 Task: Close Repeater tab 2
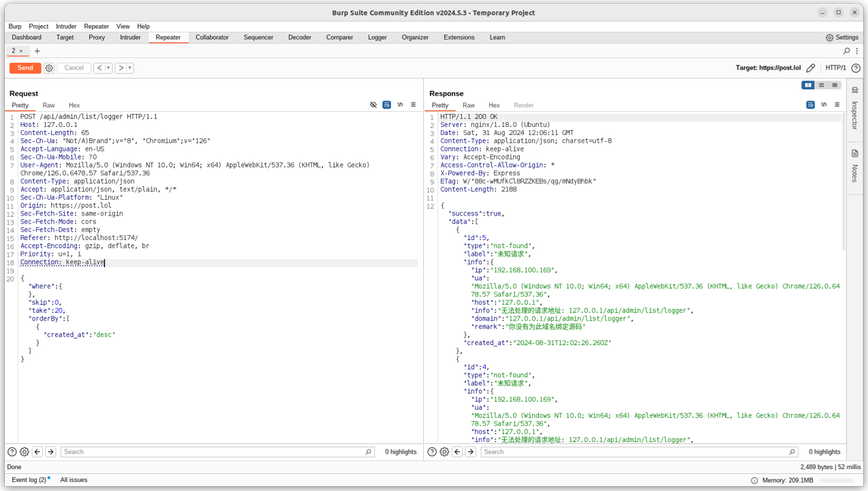pyautogui.click(x=21, y=51)
